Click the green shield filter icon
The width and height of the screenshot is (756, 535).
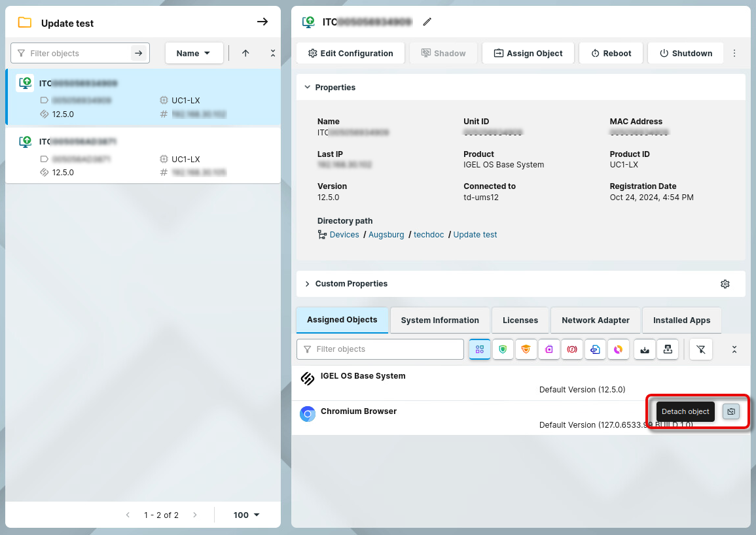click(x=503, y=349)
